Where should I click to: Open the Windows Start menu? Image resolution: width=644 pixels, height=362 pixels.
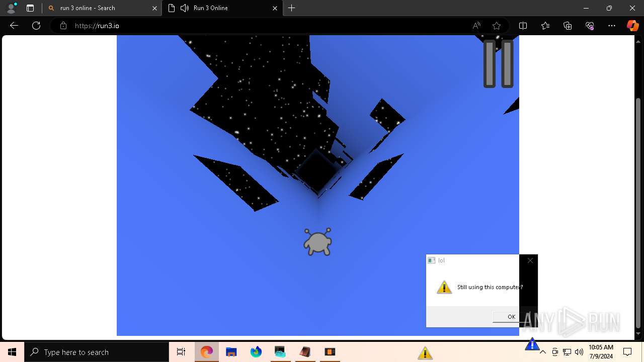click(x=12, y=352)
